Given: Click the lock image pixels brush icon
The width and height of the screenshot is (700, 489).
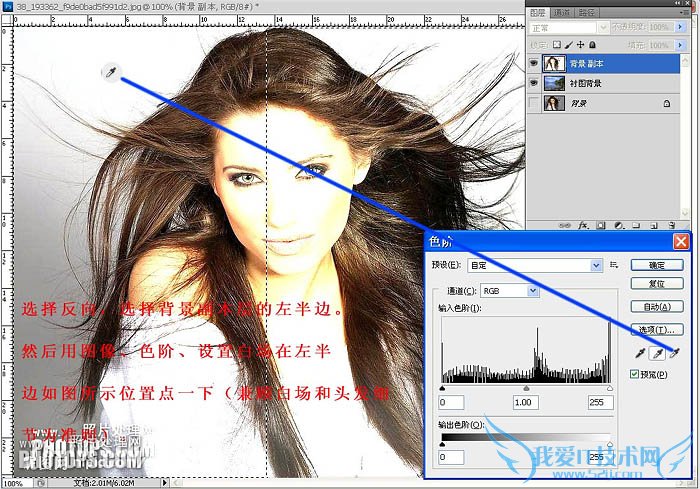Looking at the screenshot, I should [x=569, y=45].
